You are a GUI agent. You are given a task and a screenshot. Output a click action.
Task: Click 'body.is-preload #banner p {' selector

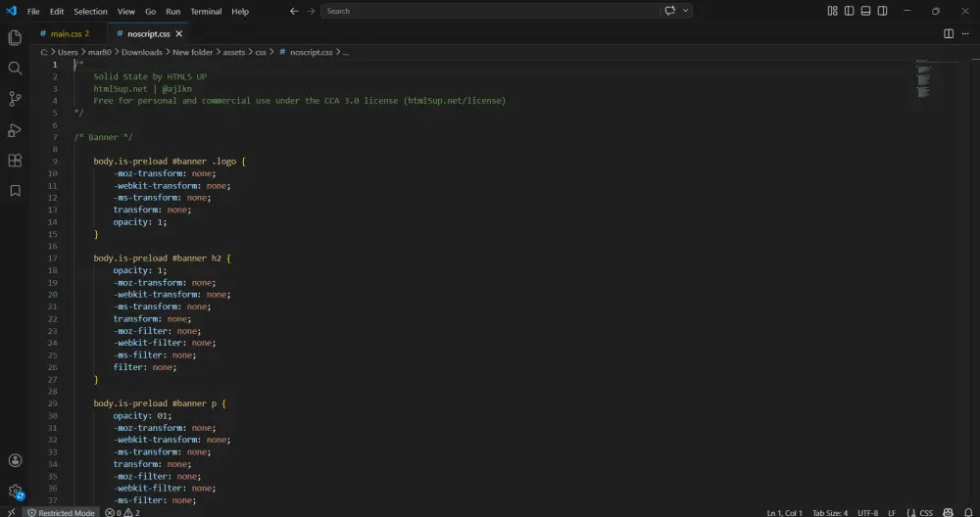(160, 403)
